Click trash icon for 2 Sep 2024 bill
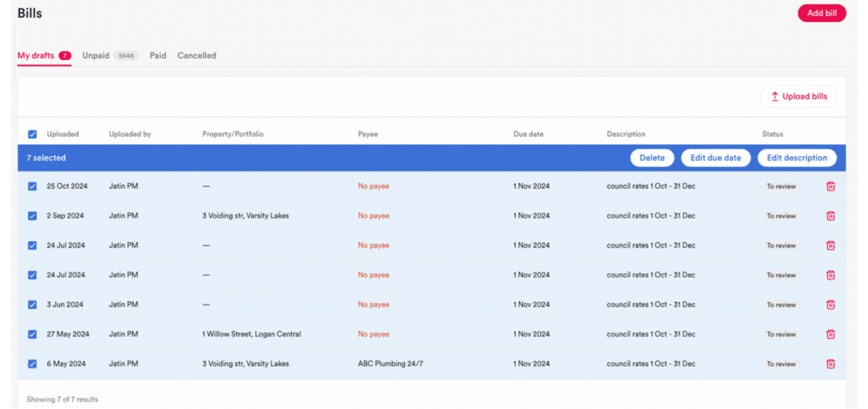868x409 pixels. tap(830, 216)
